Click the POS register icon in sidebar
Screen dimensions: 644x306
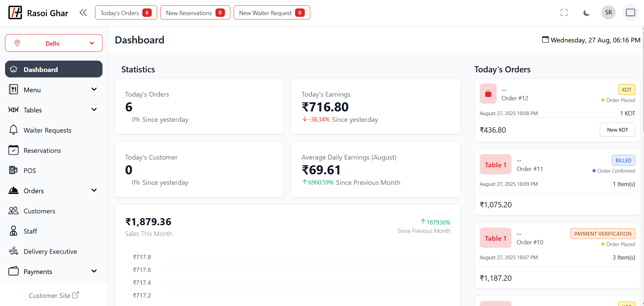13,170
